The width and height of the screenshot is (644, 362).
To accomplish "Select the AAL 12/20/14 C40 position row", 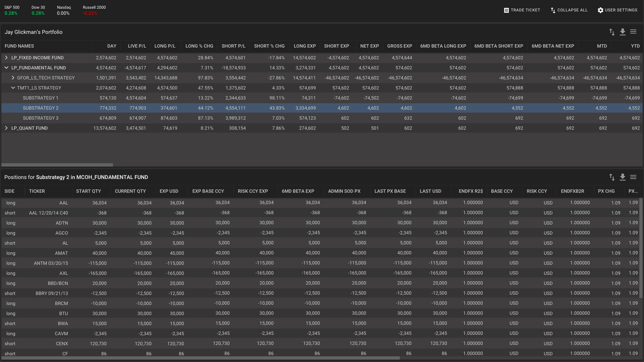I will pyautogui.click(x=320, y=213).
